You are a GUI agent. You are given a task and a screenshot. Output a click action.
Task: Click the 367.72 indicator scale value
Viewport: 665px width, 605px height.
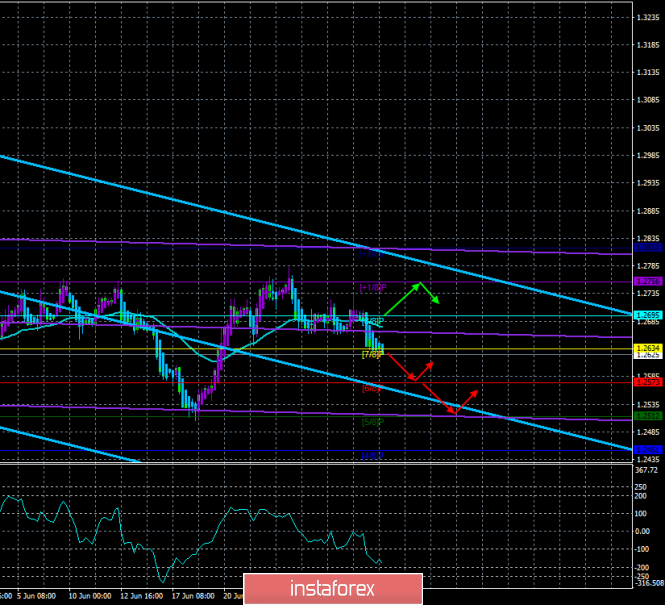(646, 470)
